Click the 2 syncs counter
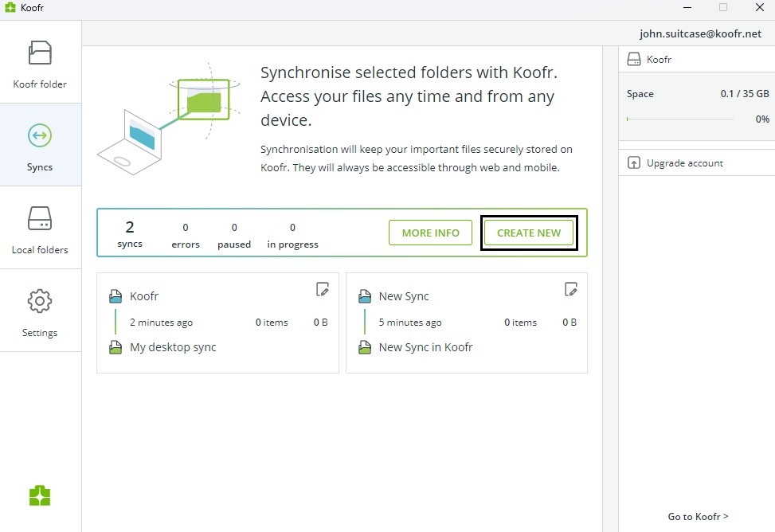775x532 pixels. 130,234
